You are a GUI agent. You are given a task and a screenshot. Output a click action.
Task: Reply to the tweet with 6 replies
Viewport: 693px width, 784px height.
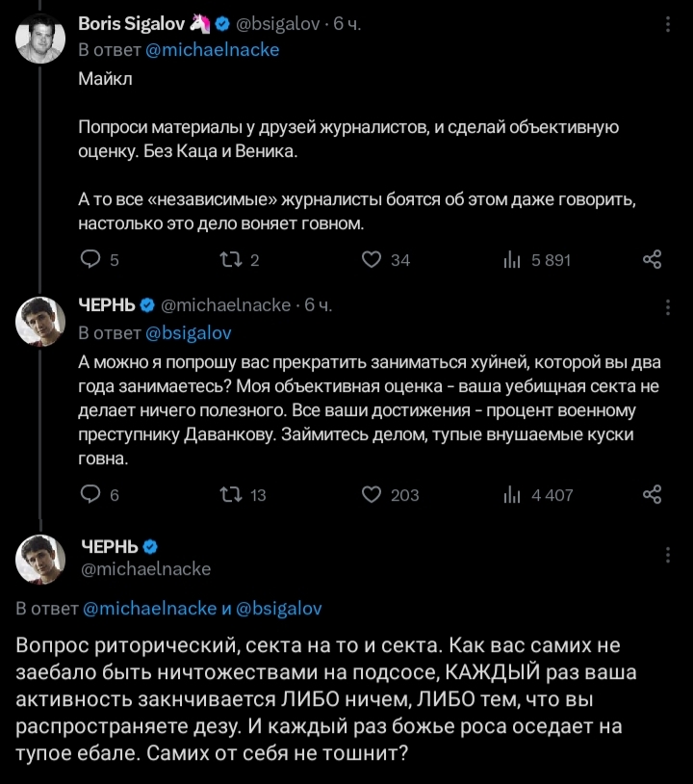[90, 494]
